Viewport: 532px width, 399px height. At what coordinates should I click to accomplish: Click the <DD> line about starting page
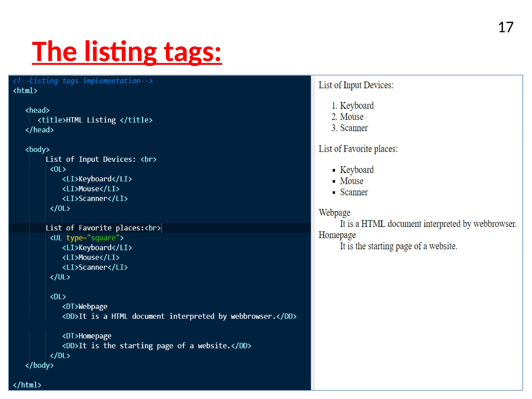157,346
